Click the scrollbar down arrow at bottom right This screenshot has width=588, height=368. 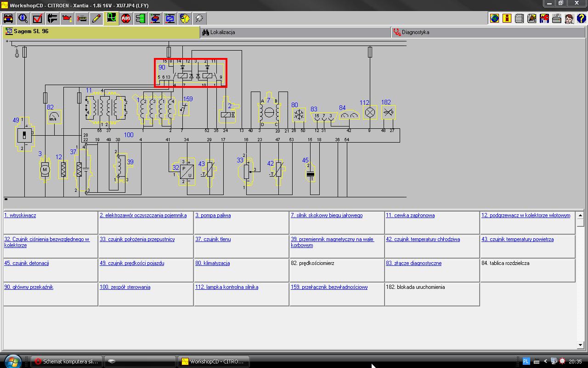(580, 345)
